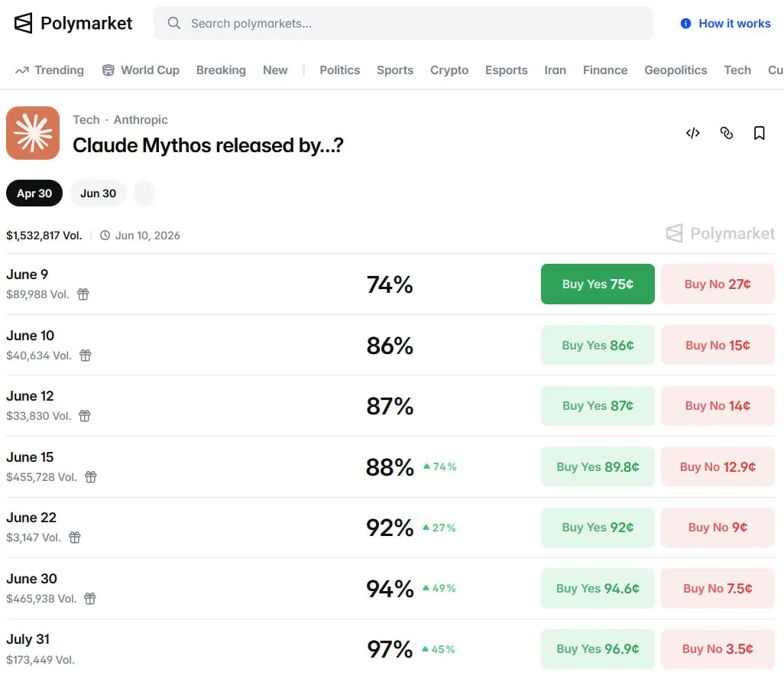Viewport: 784px width, 679px height.
Task: Open the How it works link
Action: click(734, 24)
